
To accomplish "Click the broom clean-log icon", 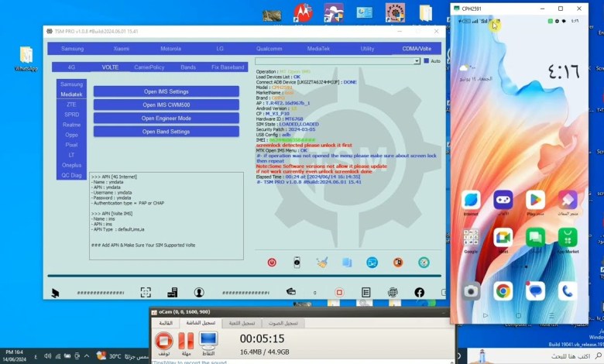I will [321, 263].
